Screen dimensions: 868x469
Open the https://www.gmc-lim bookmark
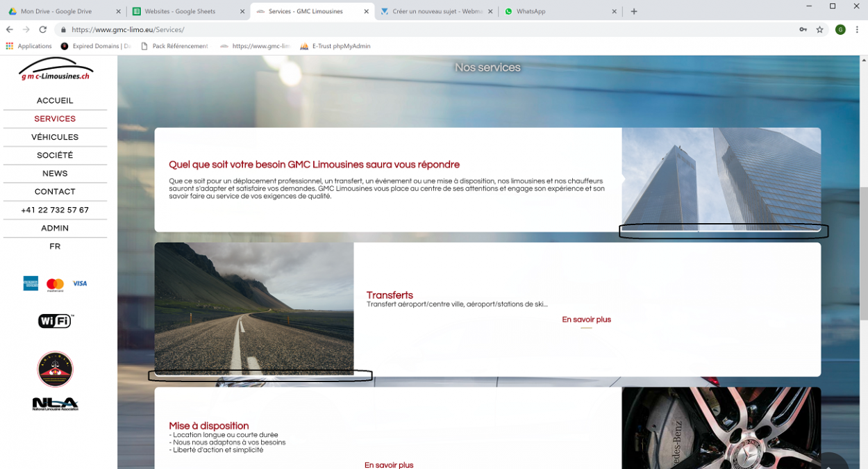[x=255, y=47]
